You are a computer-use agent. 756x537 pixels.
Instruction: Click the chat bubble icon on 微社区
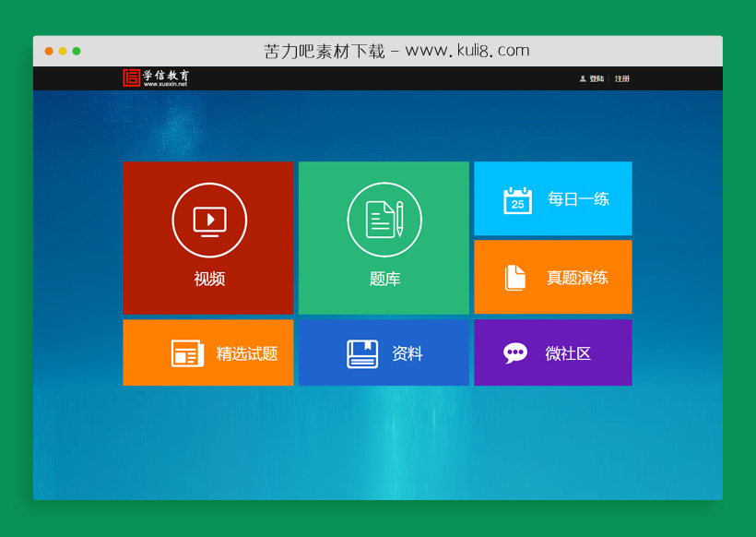[515, 352]
